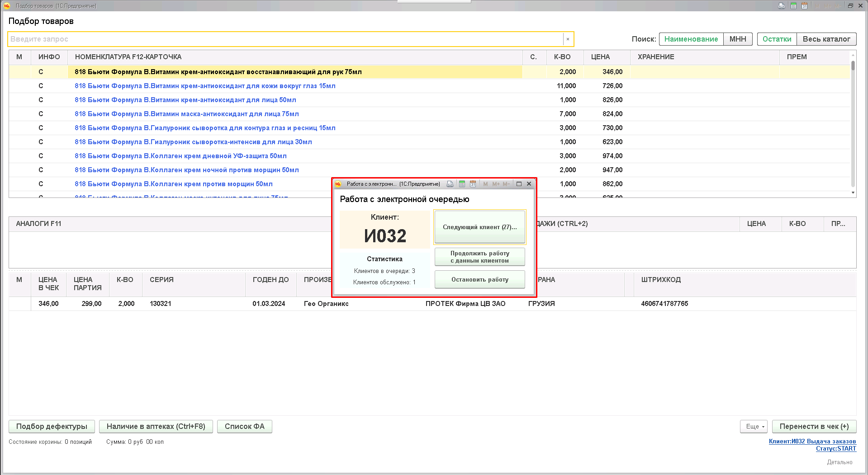Click the НОМЕНКЛАТУРА F12-КАРТОЧКА column header
Viewport: 868px width, 475px height.
[x=128, y=57]
